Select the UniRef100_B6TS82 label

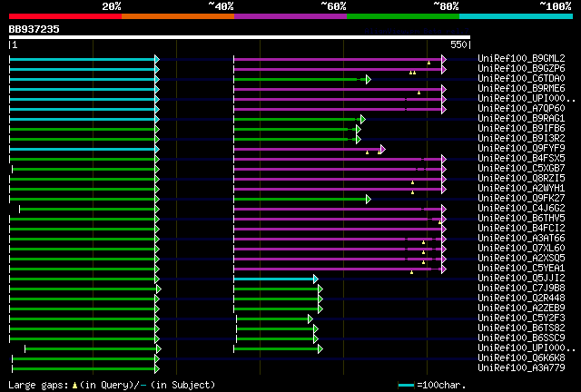pos(521,328)
